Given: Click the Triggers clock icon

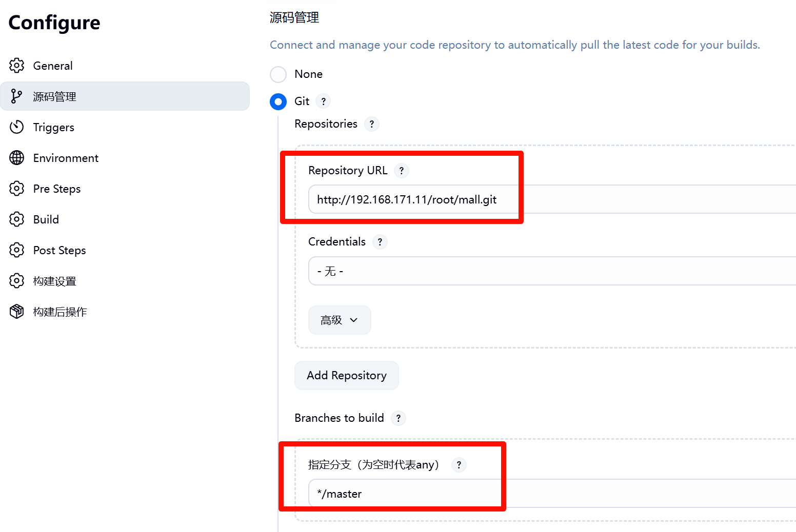Looking at the screenshot, I should pos(17,127).
